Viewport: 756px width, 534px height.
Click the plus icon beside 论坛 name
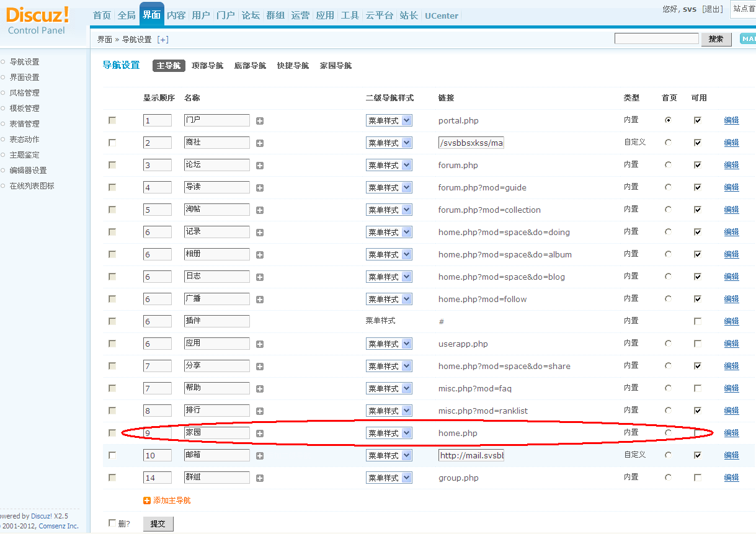tap(260, 166)
